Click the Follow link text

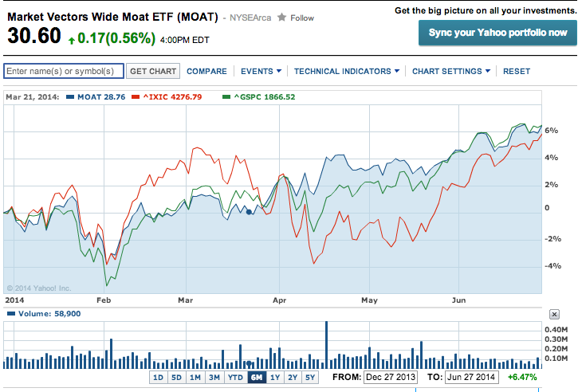tap(302, 18)
